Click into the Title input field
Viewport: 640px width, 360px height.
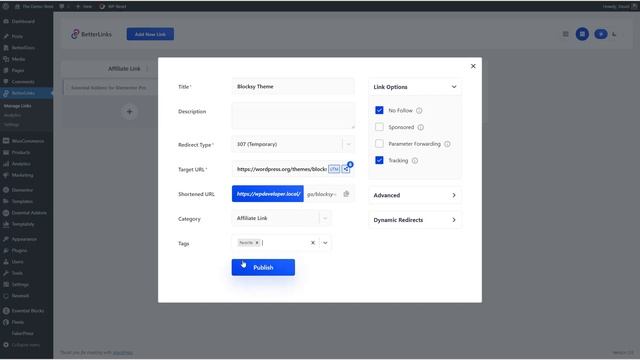click(293, 87)
